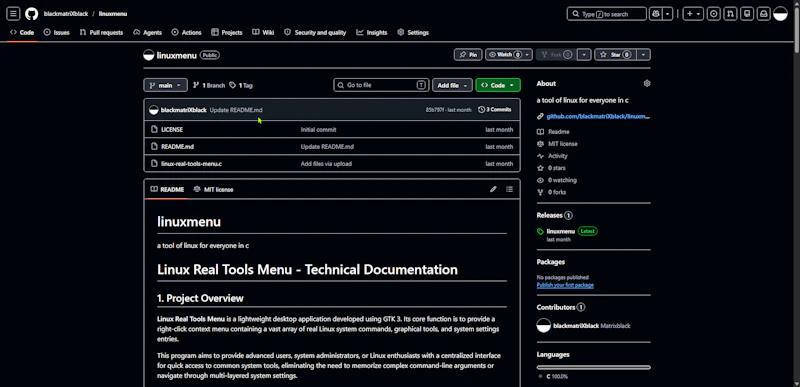Open the hamburger navigation menu
This screenshot has width=800, height=387.
[x=13, y=14]
